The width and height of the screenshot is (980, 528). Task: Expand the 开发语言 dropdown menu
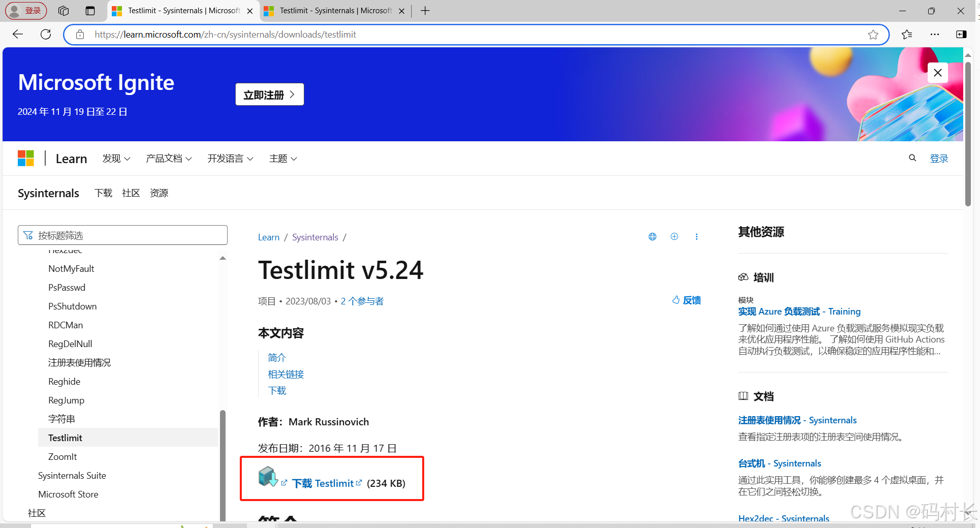pos(230,159)
